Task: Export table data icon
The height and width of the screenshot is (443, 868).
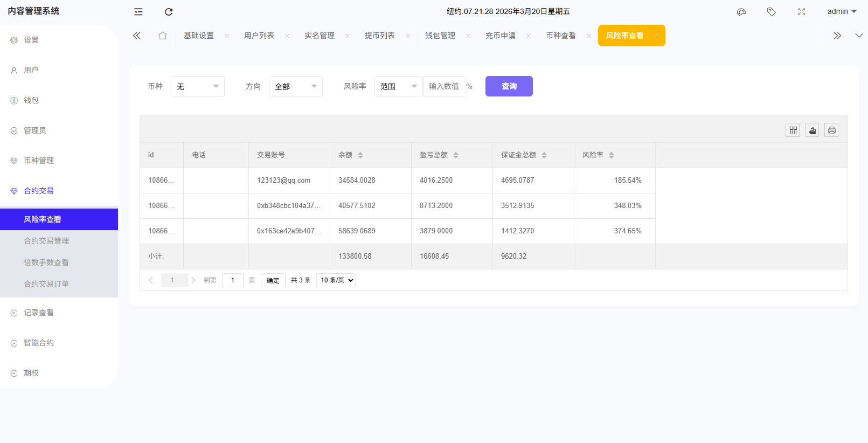Action: point(812,130)
